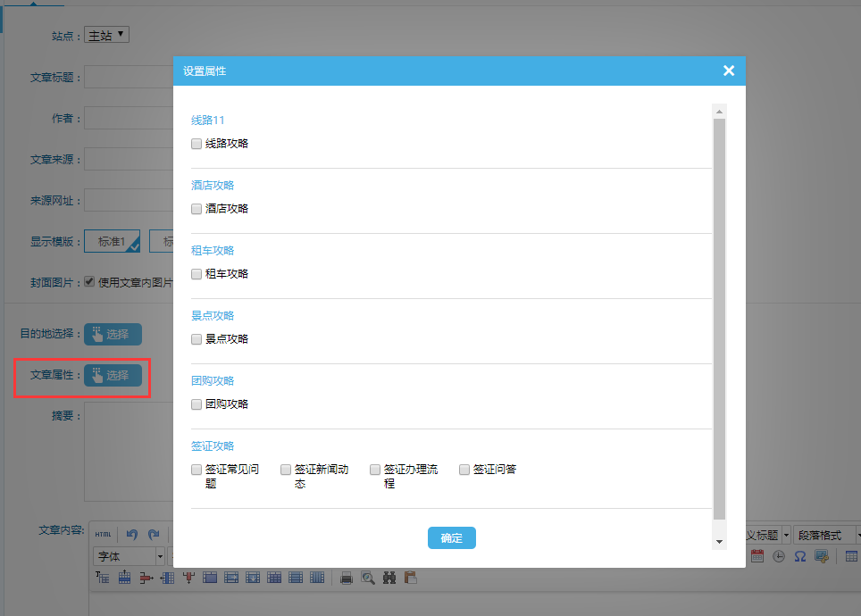Screen dimensions: 861x616
Task: Open the 站点 主站 dropdown
Action: tap(106, 36)
